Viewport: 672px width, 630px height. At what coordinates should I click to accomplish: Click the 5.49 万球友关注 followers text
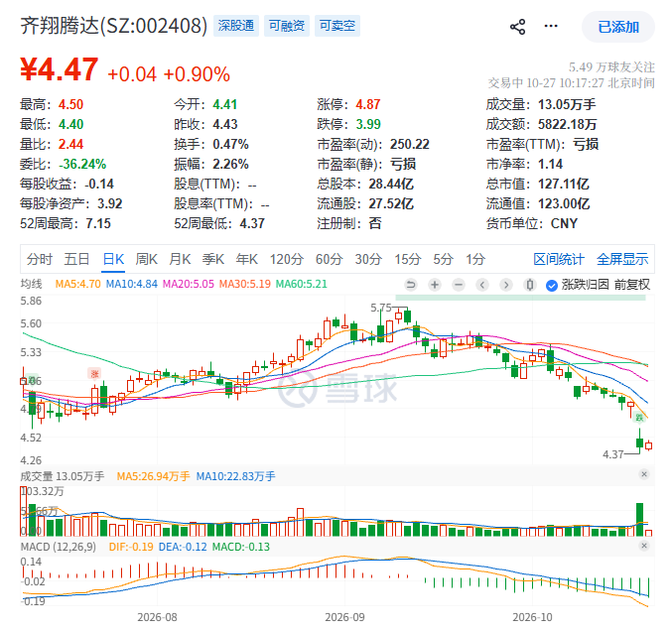pos(611,66)
